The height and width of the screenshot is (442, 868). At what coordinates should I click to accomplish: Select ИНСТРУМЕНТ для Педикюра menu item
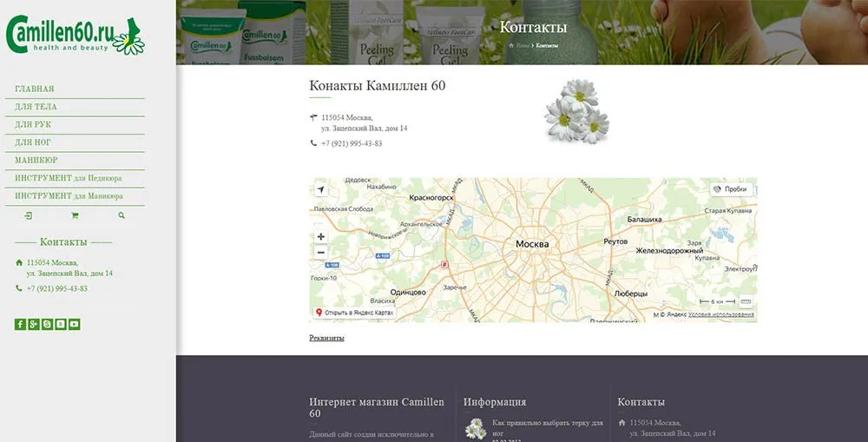point(68,178)
